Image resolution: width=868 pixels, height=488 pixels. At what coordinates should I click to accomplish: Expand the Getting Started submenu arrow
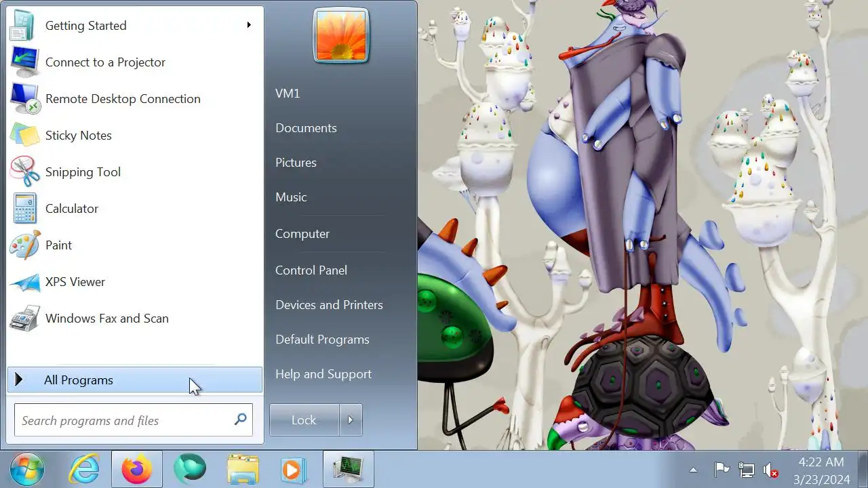pyautogui.click(x=249, y=25)
